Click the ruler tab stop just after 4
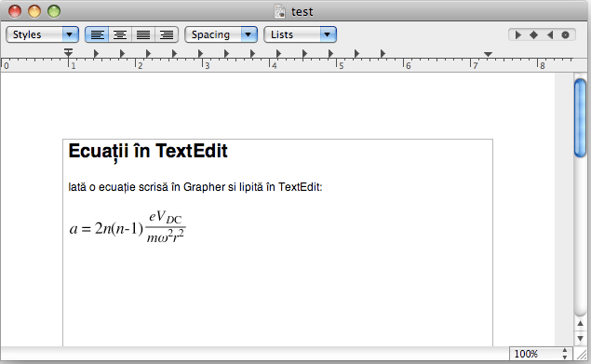591x364 pixels. (x=278, y=54)
